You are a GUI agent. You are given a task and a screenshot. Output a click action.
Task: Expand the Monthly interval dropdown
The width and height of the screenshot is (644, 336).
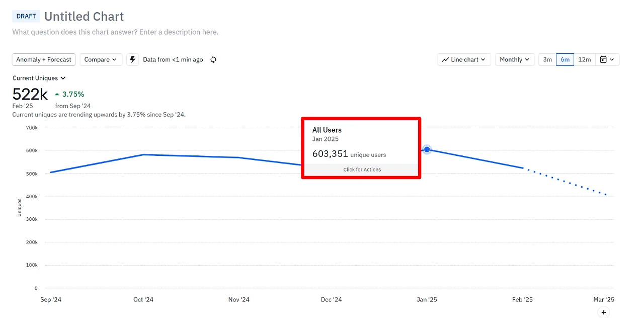click(x=515, y=59)
